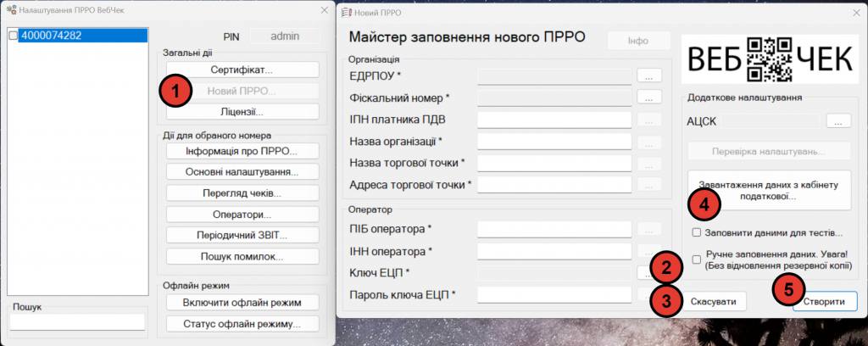Viewport: 868px width, 346px height.
Task: Click the ІПН платника ПДВ input field
Action: pos(554,120)
